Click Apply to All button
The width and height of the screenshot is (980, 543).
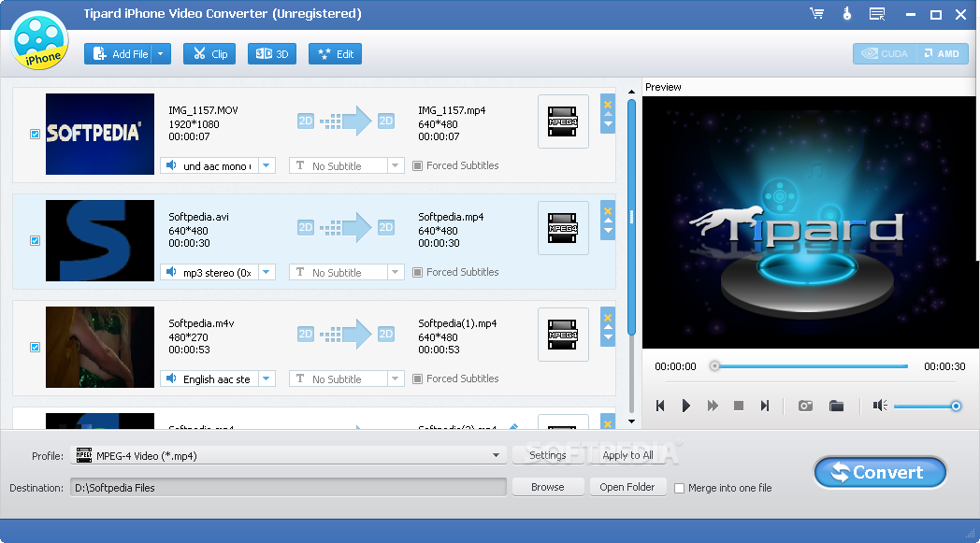(627, 455)
